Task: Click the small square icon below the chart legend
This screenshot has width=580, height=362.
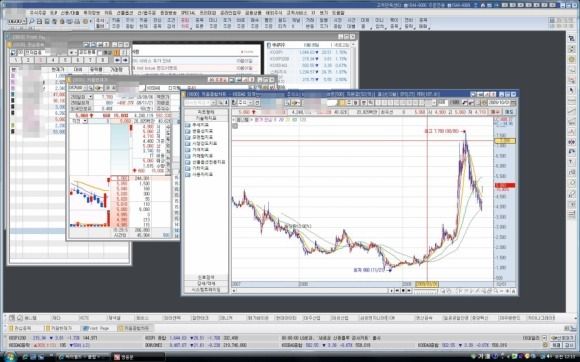Action: (x=235, y=126)
